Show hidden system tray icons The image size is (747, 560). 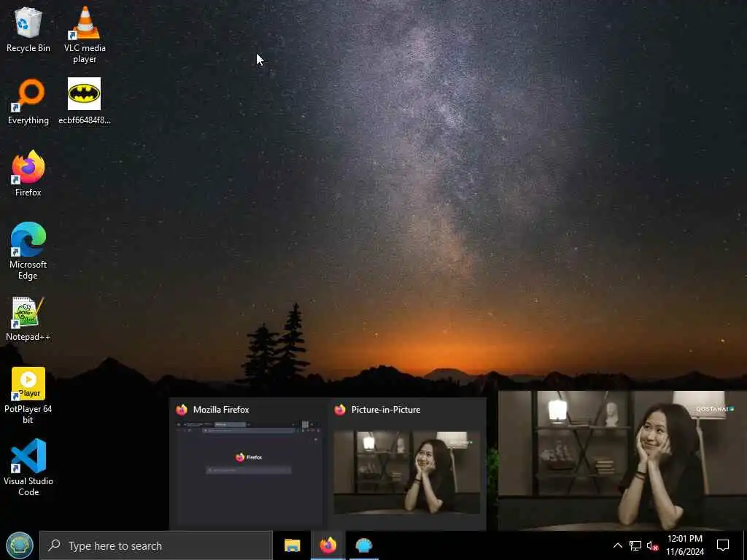[617, 545]
